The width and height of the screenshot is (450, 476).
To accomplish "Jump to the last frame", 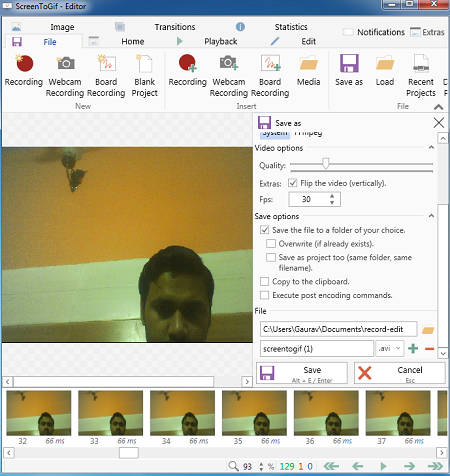I will [436, 466].
